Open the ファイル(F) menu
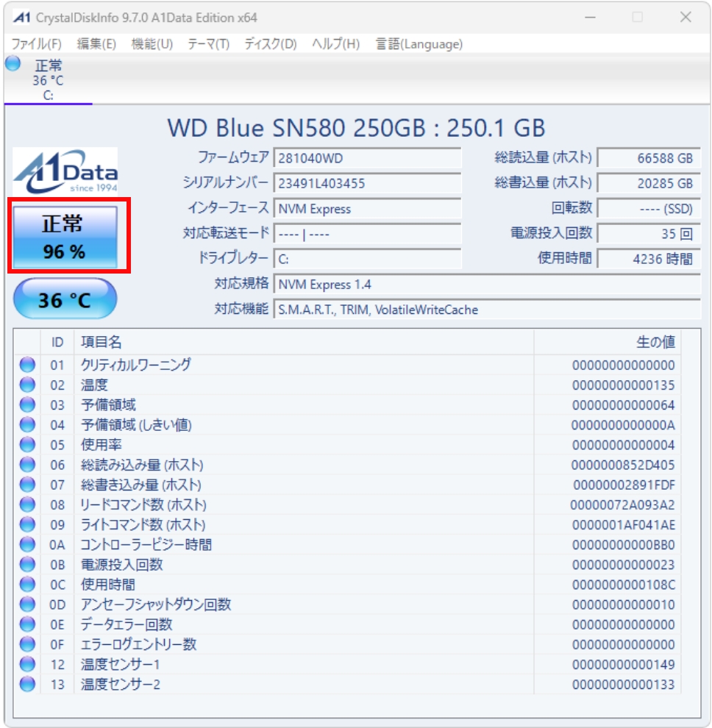The height and width of the screenshot is (728, 712). [x=36, y=44]
